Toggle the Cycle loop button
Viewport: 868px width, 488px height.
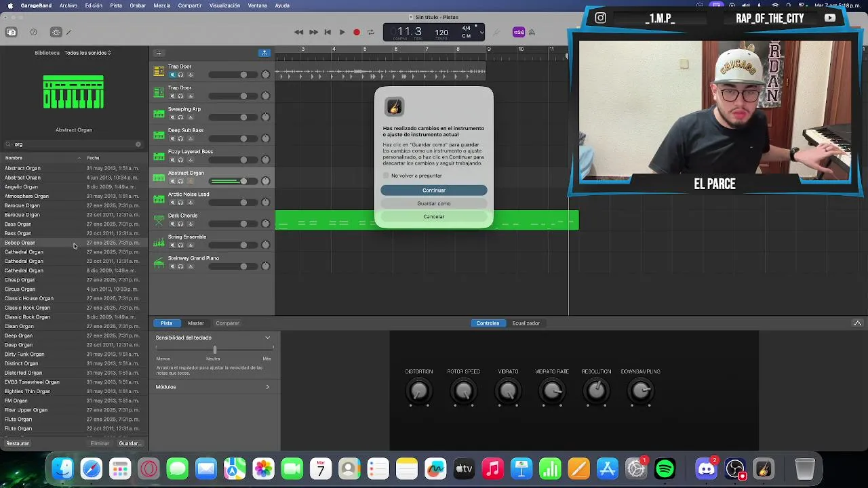pyautogui.click(x=370, y=32)
